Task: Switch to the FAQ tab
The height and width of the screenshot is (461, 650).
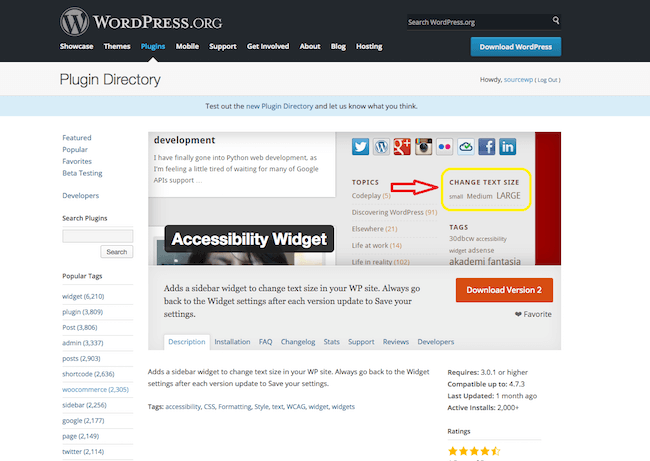Action: point(265,342)
